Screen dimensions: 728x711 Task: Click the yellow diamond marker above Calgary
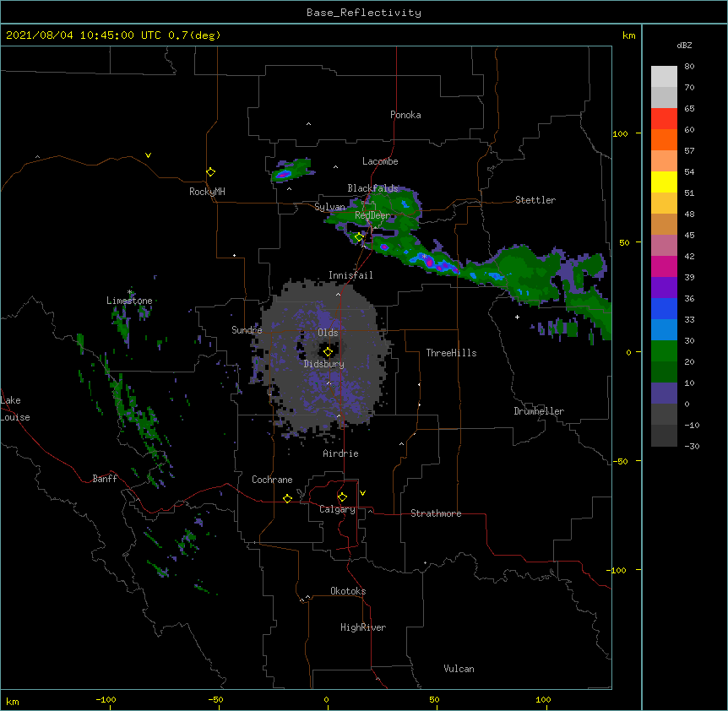[x=342, y=497]
